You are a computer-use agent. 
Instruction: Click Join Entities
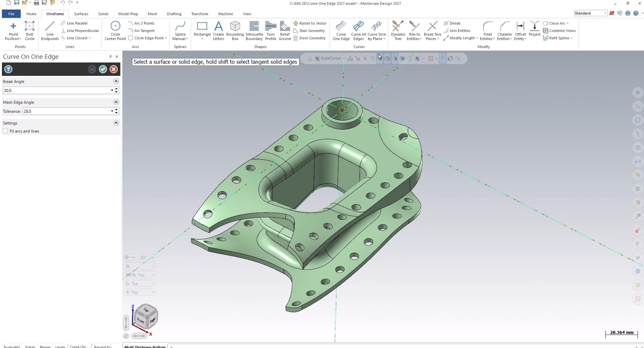point(457,30)
